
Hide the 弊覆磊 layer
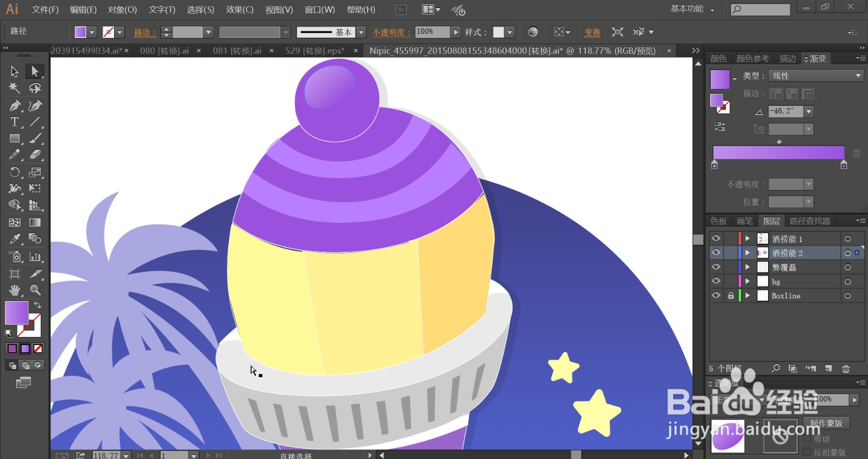[x=716, y=266]
